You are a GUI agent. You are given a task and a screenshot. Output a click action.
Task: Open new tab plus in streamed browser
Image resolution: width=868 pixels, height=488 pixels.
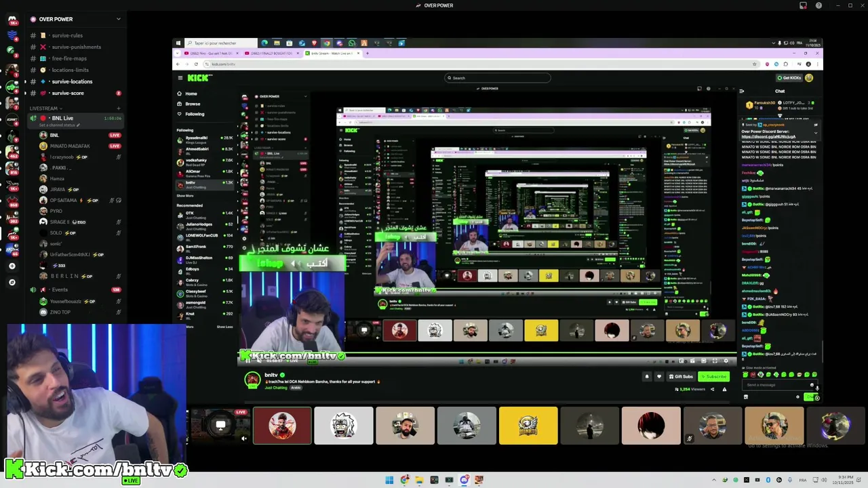(x=368, y=54)
